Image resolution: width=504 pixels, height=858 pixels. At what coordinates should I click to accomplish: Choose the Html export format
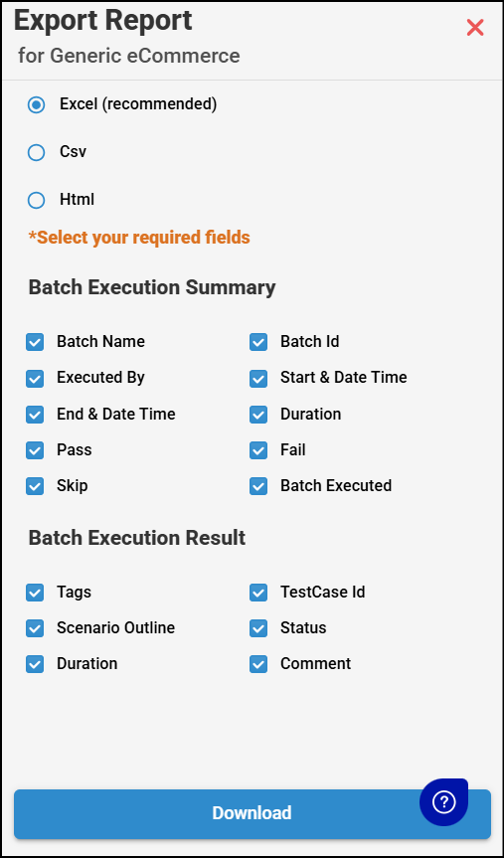pyautogui.click(x=36, y=200)
